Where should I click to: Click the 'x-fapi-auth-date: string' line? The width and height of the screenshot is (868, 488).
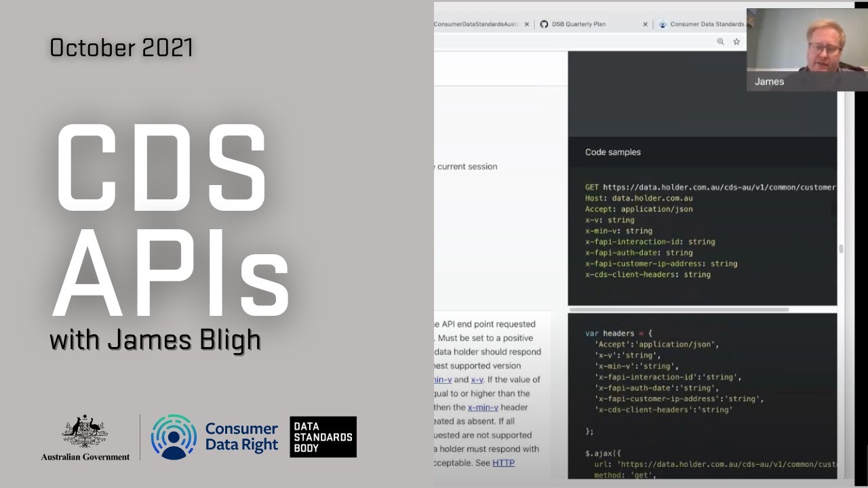(x=639, y=252)
